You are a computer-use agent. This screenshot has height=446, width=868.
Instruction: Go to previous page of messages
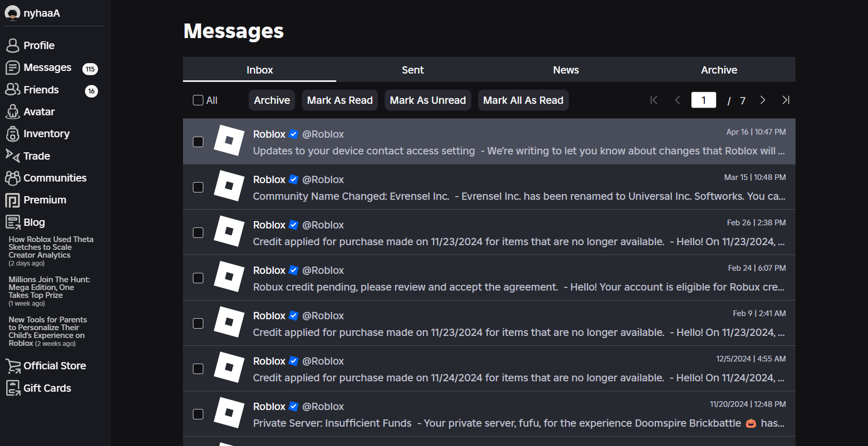(x=678, y=100)
